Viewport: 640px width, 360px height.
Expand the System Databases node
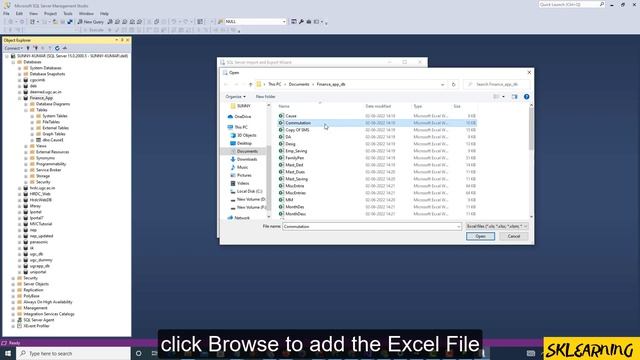(20, 68)
